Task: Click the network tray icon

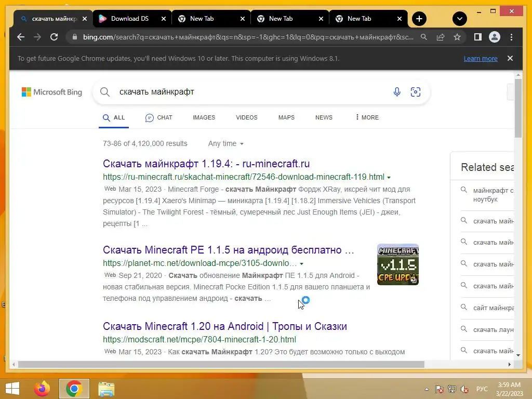Action: click(451, 389)
